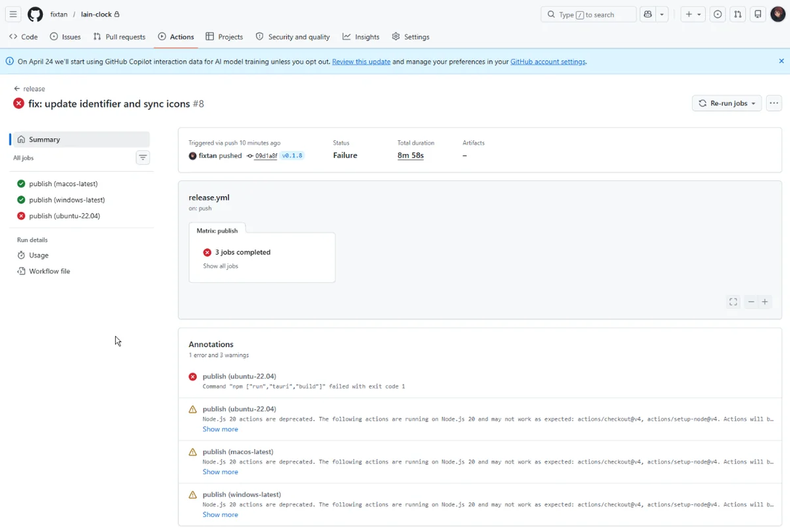Click the GitHub logo home icon
Viewport: 790px width, 532px height.
coord(35,14)
